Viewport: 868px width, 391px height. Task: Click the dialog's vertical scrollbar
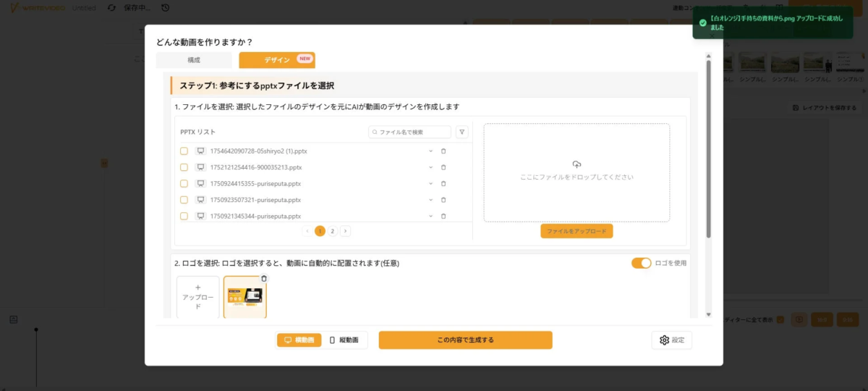[708, 148]
